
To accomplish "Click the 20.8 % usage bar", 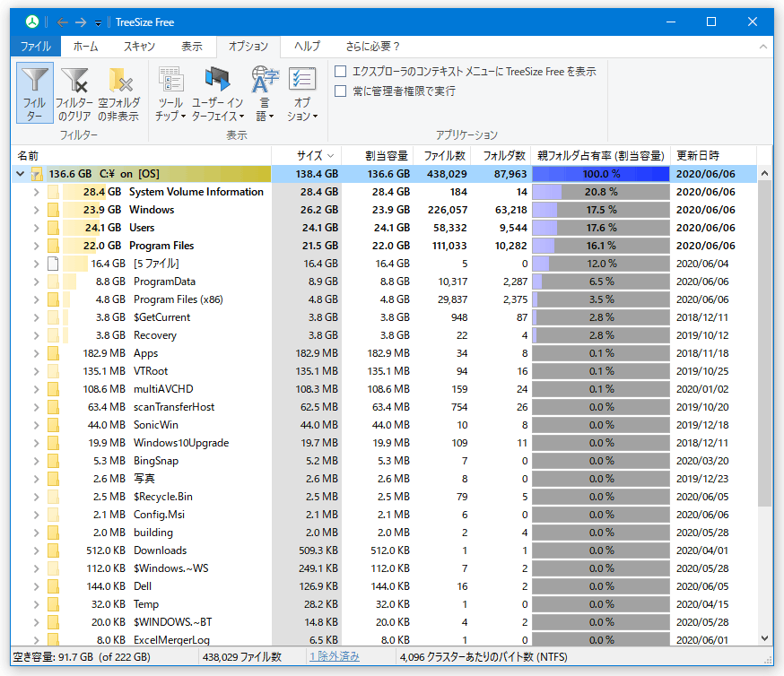I will 600,192.
